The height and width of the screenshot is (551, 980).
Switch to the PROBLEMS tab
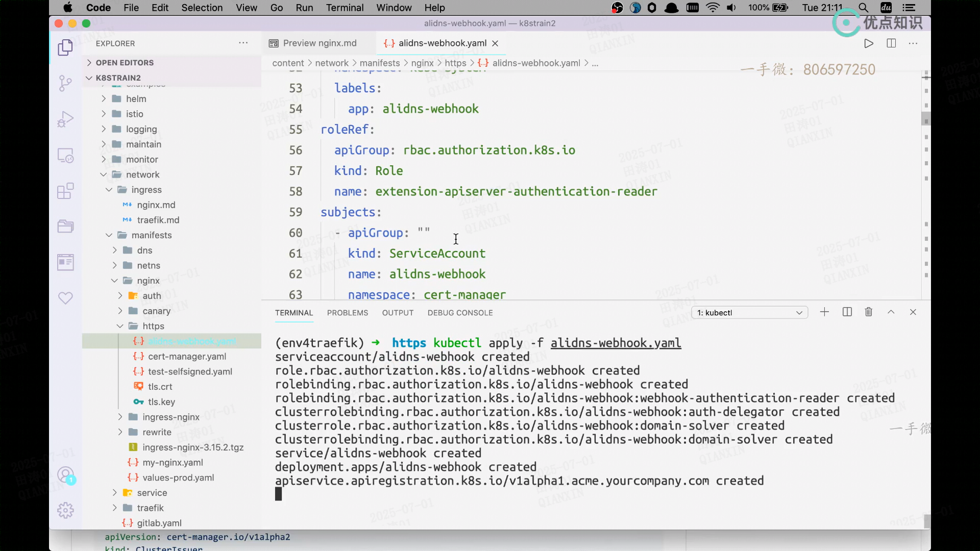pos(347,313)
